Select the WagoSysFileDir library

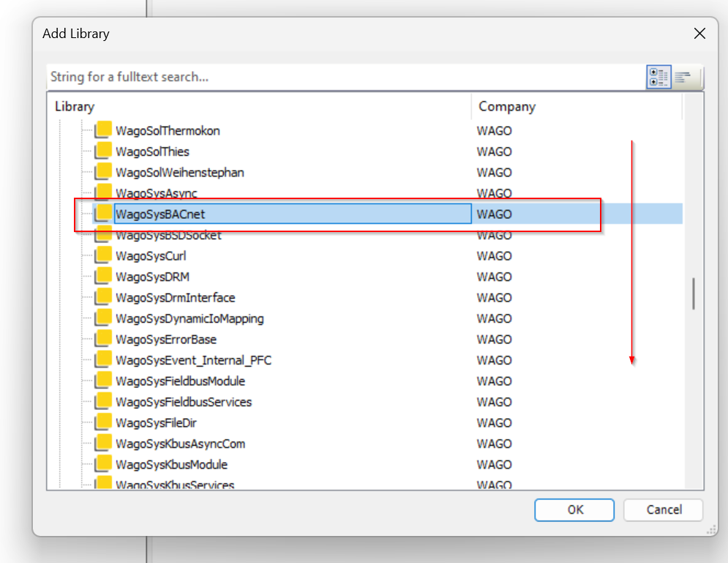tap(156, 423)
